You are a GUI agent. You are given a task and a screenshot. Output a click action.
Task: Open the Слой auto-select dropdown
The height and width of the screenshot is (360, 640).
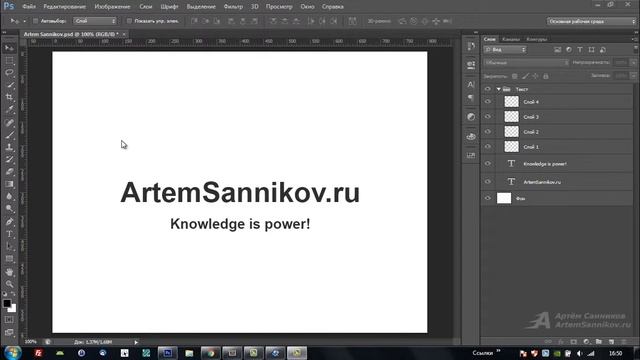(x=95, y=21)
